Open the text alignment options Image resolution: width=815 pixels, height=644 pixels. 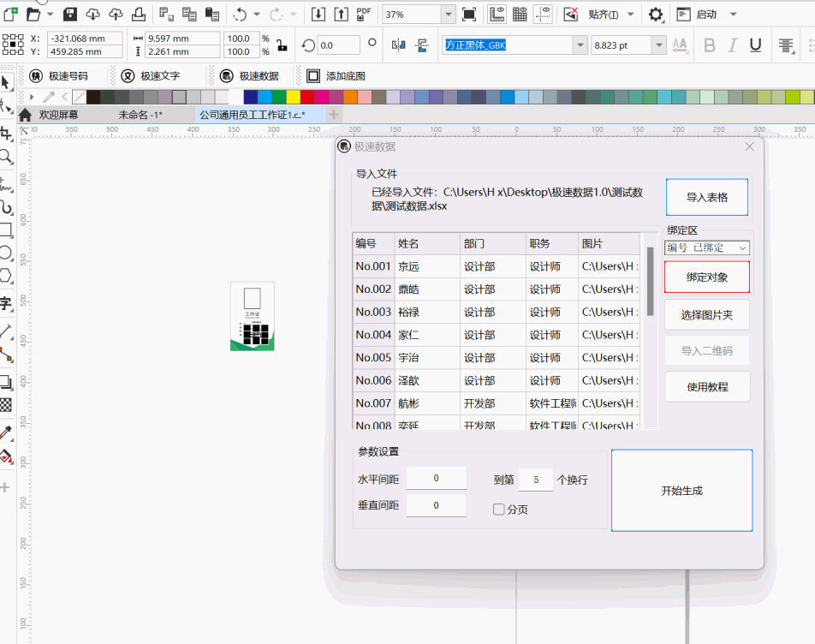(x=786, y=45)
